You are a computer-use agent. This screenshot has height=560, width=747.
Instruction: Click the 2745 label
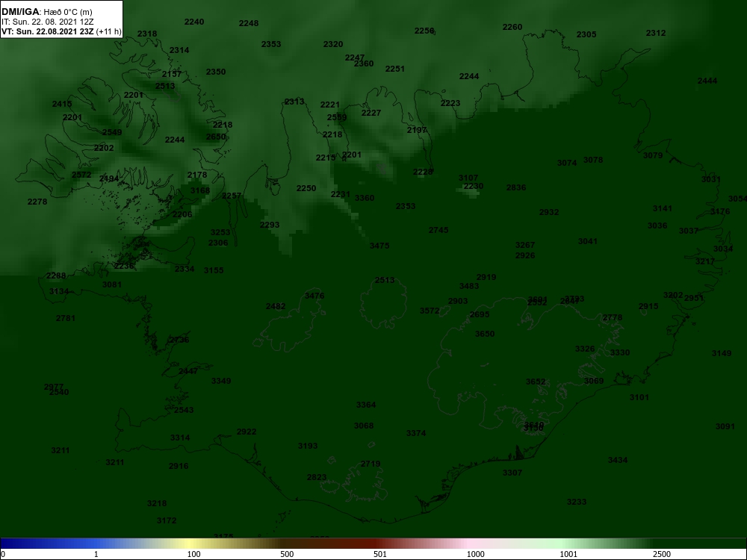click(438, 230)
